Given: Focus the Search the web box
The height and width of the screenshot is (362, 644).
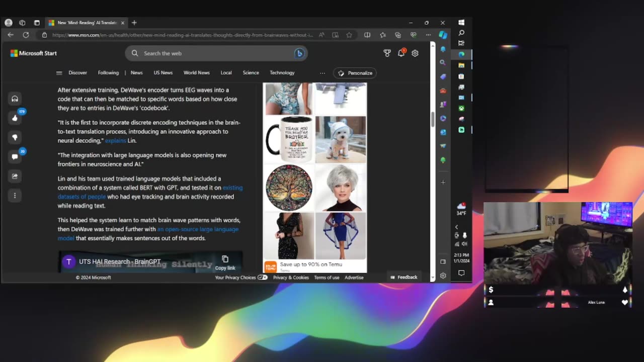Looking at the screenshot, I should pyautogui.click(x=216, y=53).
